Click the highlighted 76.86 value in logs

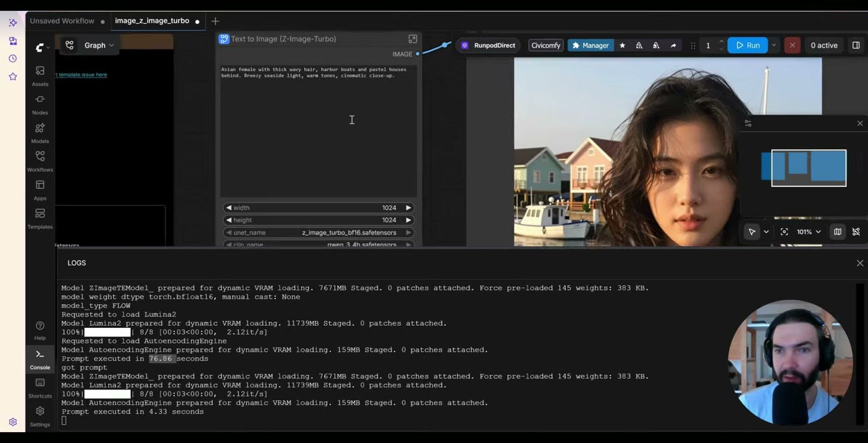tap(161, 358)
